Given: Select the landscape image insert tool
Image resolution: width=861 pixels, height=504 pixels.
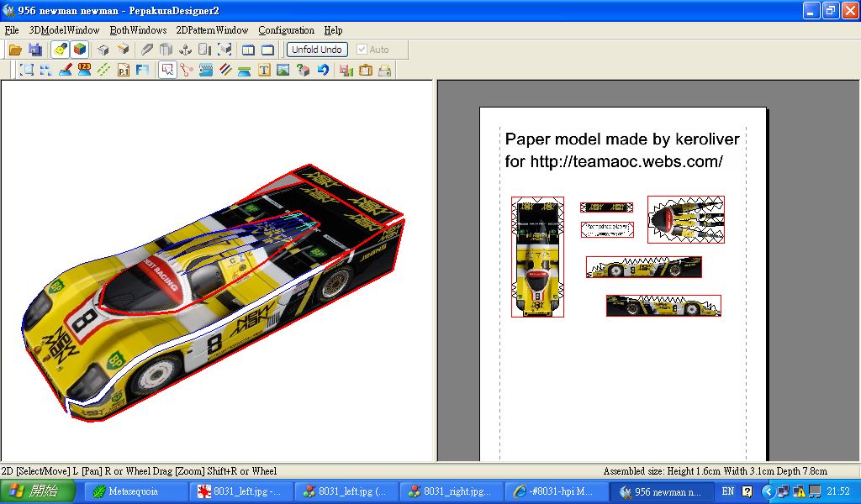Looking at the screenshot, I should tap(283, 70).
